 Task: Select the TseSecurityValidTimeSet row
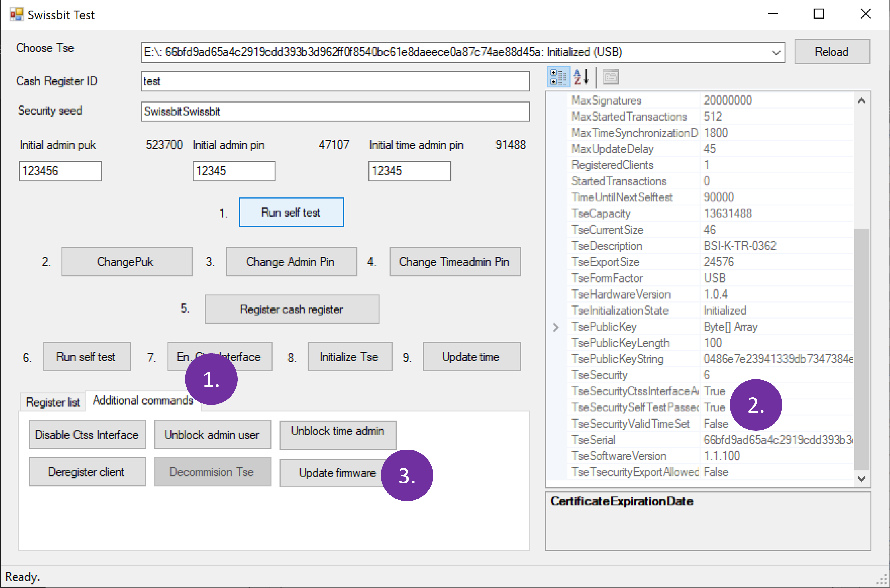[711, 423]
